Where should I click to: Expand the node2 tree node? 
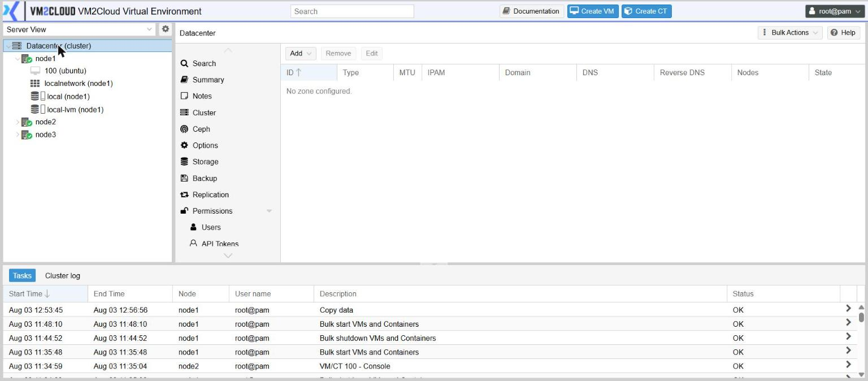click(18, 122)
